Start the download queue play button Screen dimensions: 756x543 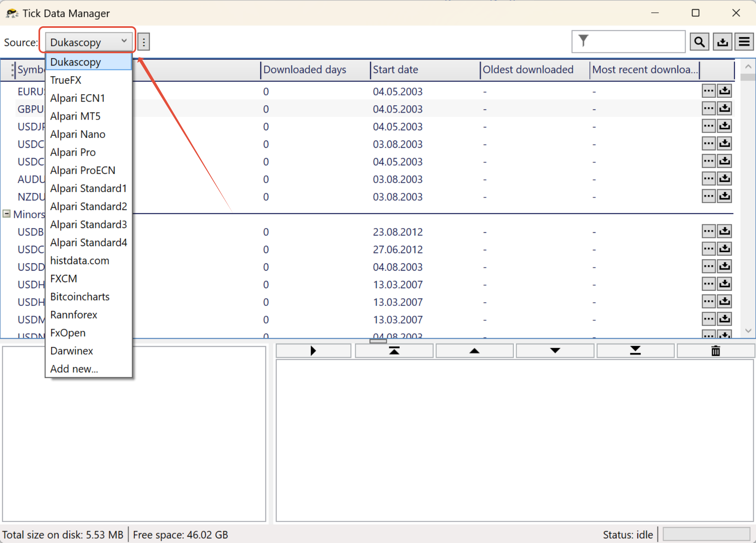pyautogui.click(x=313, y=351)
